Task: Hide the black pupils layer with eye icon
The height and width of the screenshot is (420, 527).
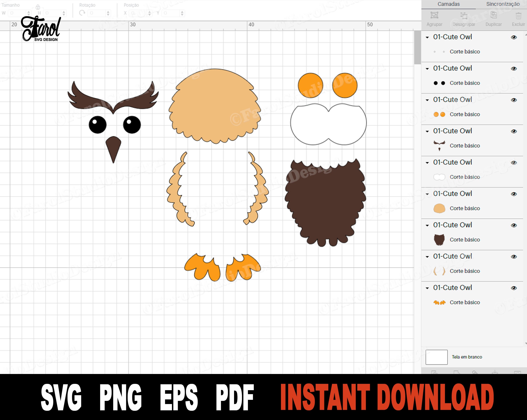Action: pos(514,69)
